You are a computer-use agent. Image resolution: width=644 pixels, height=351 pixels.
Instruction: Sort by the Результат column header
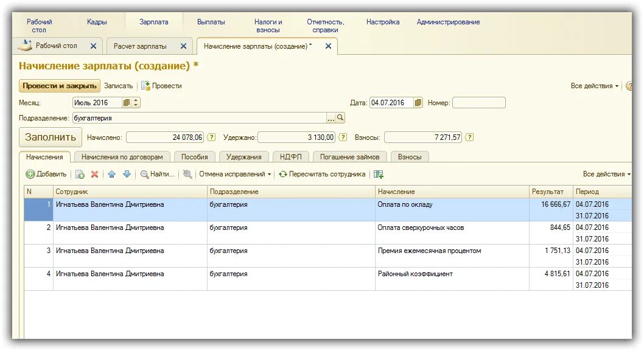(x=551, y=192)
